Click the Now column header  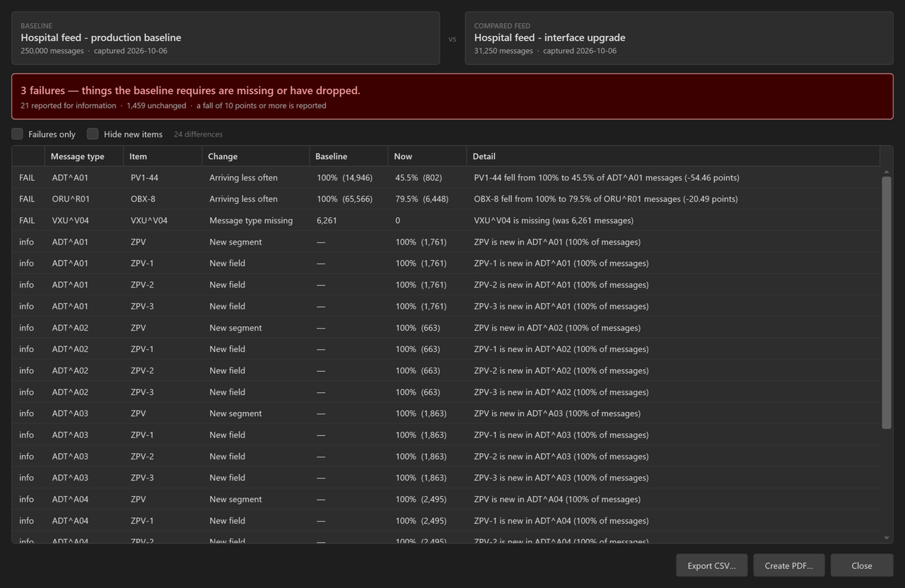pos(427,156)
